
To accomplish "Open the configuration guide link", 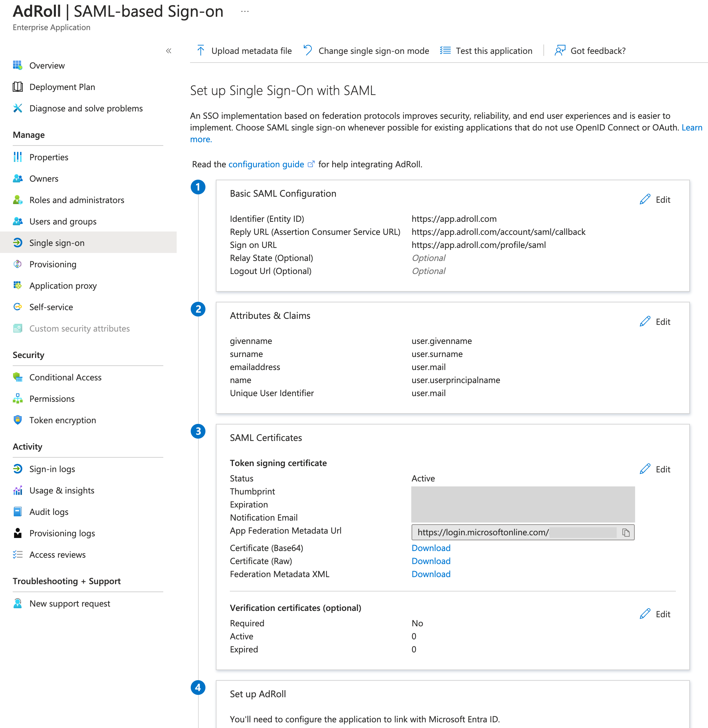I will click(266, 164).
